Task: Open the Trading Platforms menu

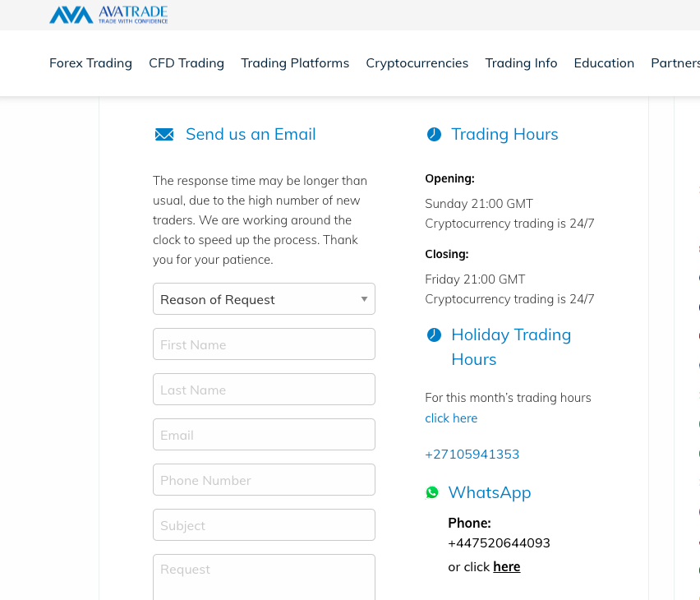Action: point(295,63)
